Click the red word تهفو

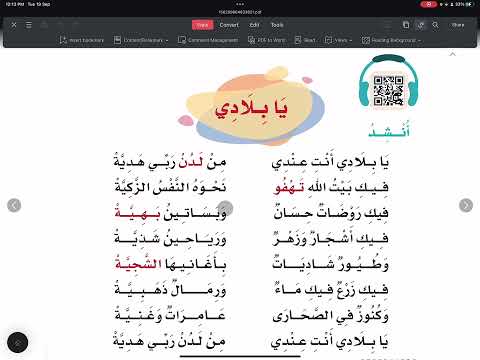coord(289,188)
